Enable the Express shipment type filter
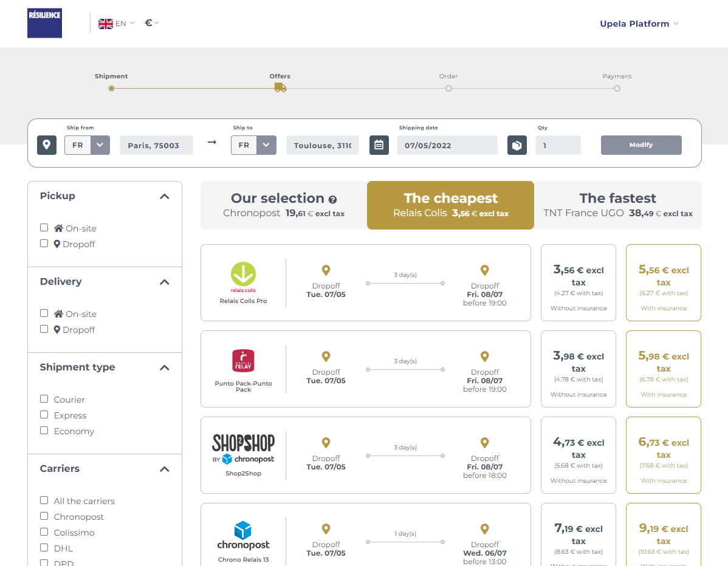The width and height of the screenshot is (728, 566). point(44,414)
